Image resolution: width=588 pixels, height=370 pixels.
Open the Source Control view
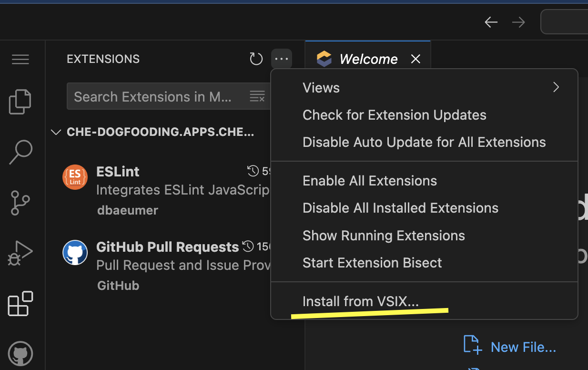point(20,203)
